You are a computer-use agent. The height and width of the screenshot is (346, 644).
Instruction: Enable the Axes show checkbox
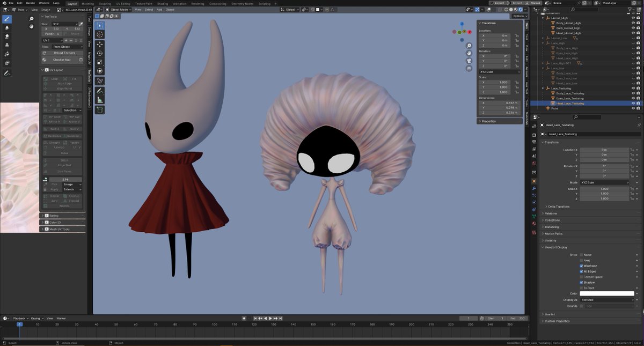(x=581, y=260)
